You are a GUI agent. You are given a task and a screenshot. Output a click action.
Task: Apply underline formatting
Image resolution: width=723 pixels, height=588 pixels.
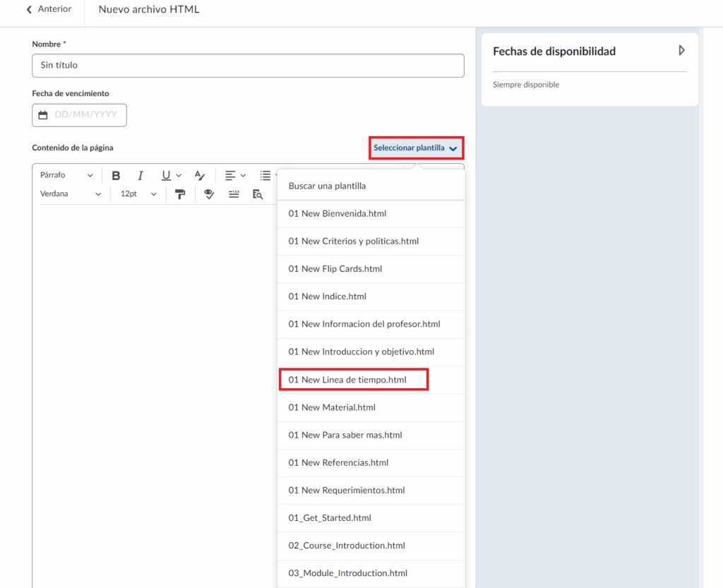pos(166,176)
